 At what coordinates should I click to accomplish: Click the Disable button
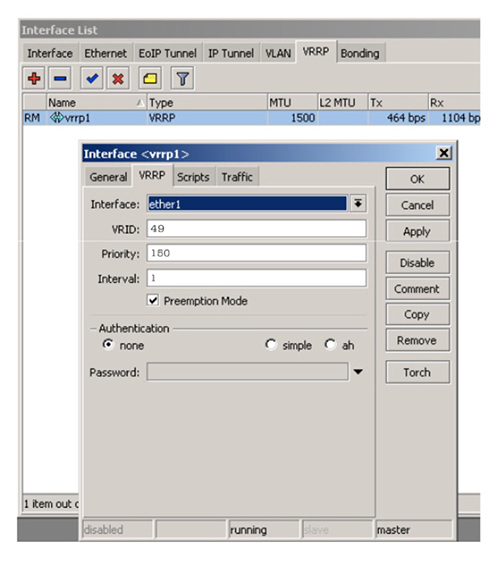coord(418,262)
